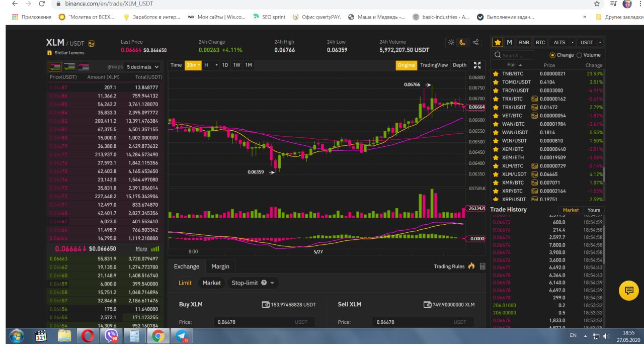Select the sell-orders-only order book view icon
This screenshot has height=362, width=644.
(x=84, y=66)
